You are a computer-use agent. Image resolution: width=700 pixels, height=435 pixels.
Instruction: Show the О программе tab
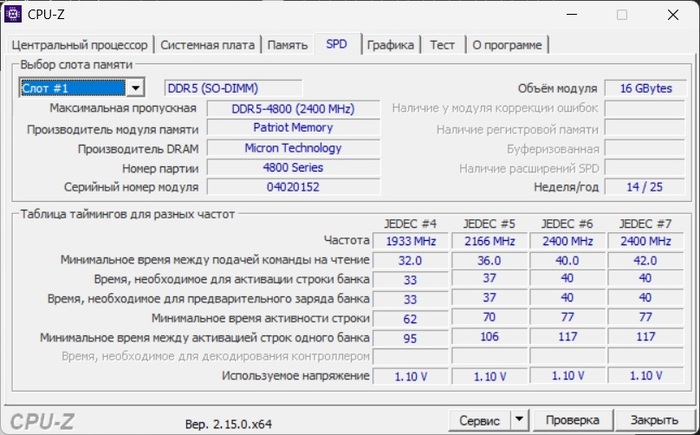coord(507,45)
